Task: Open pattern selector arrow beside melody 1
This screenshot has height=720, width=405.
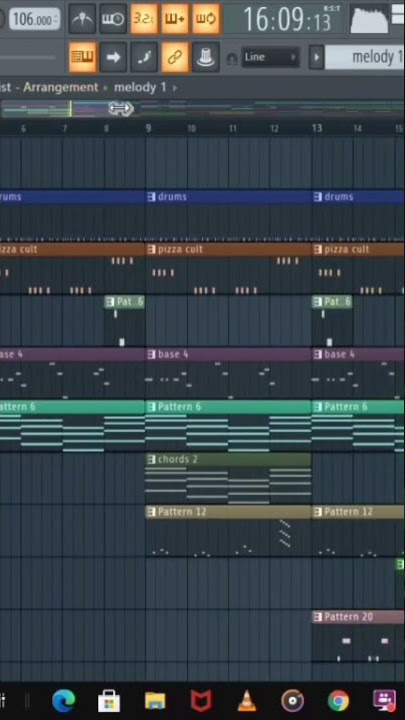Action: pyautogui.click(x=316, y=57)
